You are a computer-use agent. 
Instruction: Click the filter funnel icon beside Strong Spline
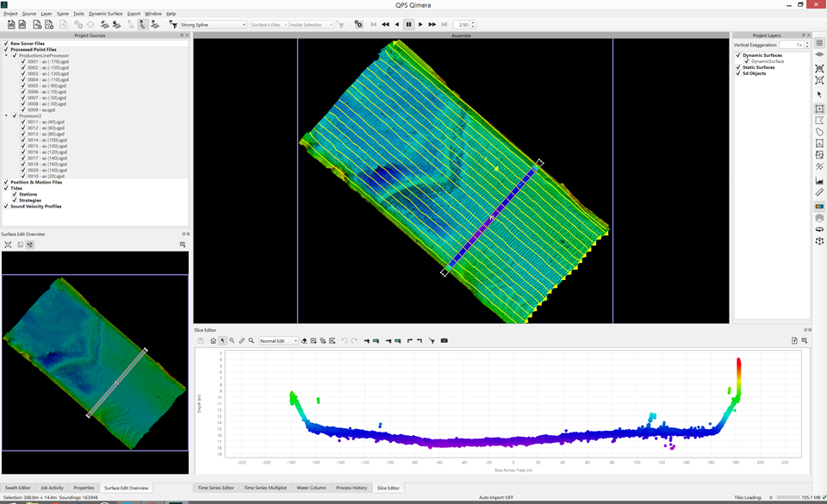pyautogui.click(x=173, y=25)
